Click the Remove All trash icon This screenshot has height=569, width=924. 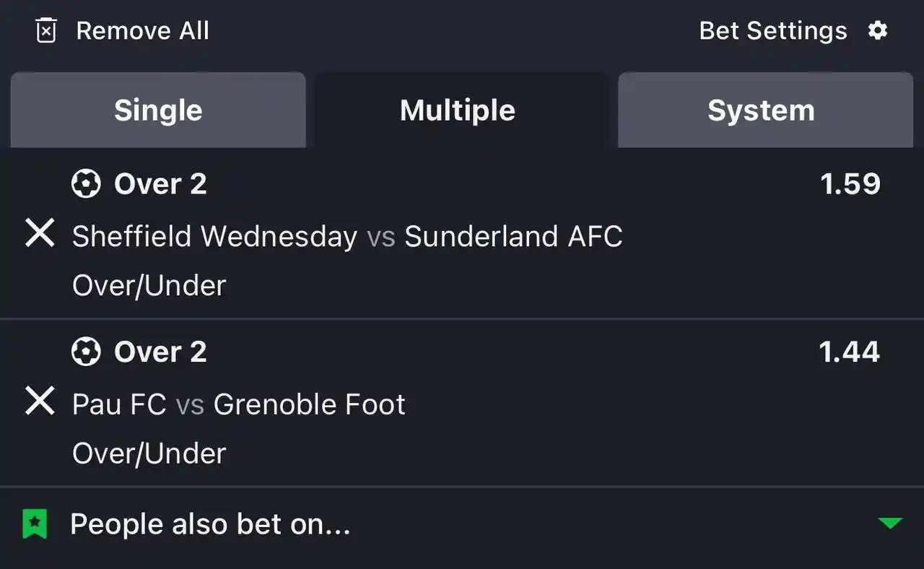point(46,31)
